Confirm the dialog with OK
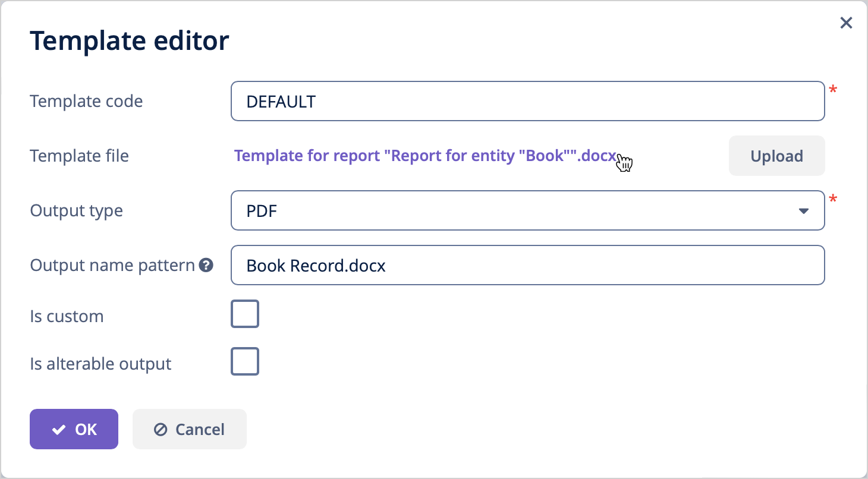This screenshot has height=479, width=868. [x=74, y=429]
